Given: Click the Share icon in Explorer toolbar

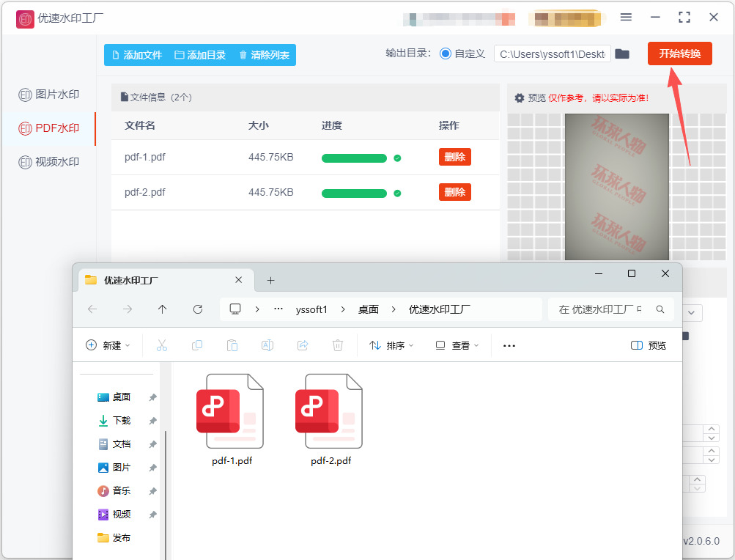Looking at the screenshot, I should [303, 346].
